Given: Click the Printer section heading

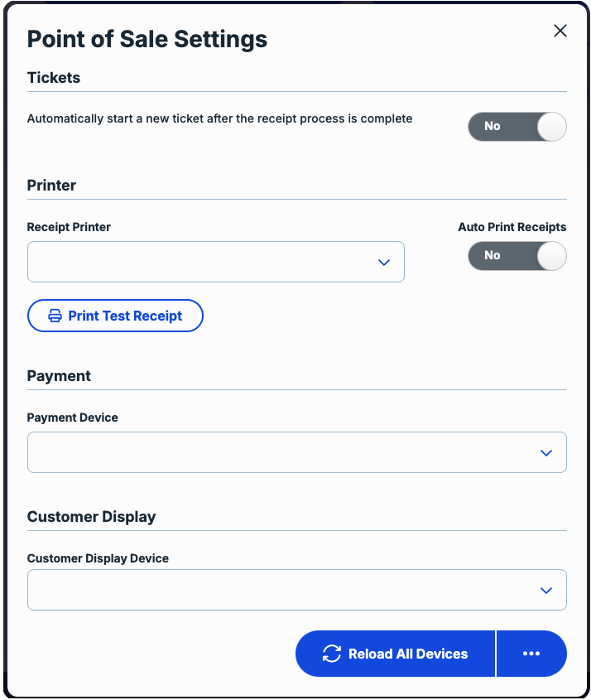Looking at the screenshot, I should (x=51, y=186).
